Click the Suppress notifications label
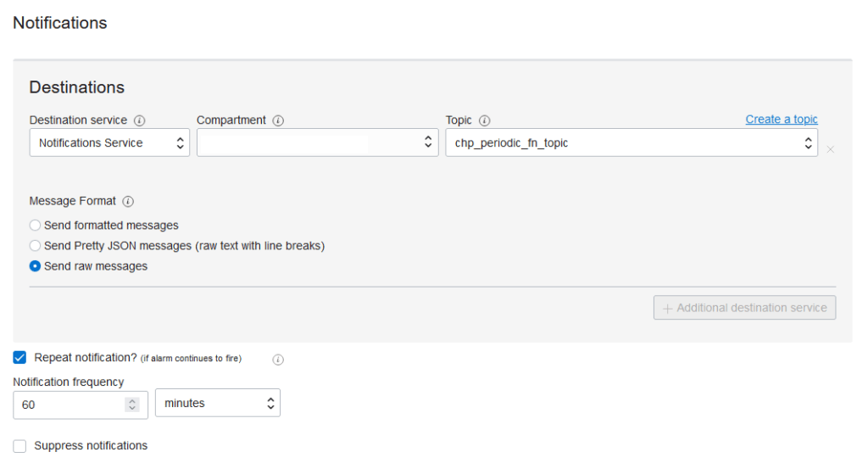This screenshot has width=868, height=474. pos(91,446)
